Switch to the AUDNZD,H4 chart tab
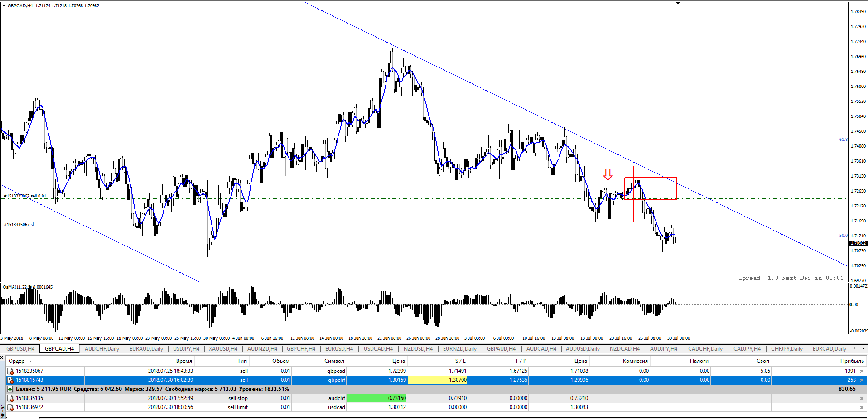Image resolution: width=868 pixels, height=419 pixels. [262, 349]
